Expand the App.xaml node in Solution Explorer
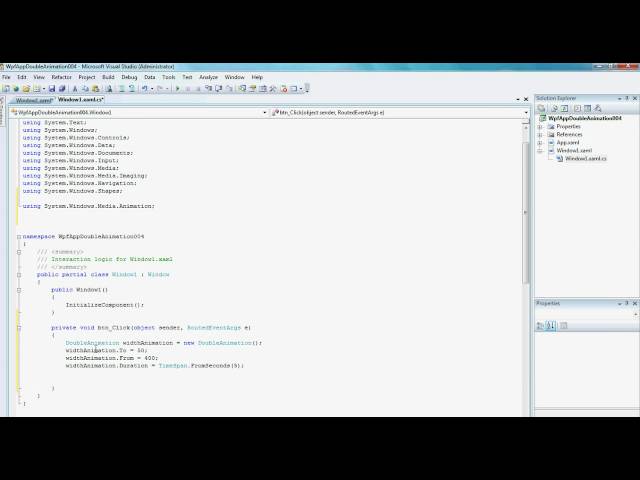 coord(540,143)
